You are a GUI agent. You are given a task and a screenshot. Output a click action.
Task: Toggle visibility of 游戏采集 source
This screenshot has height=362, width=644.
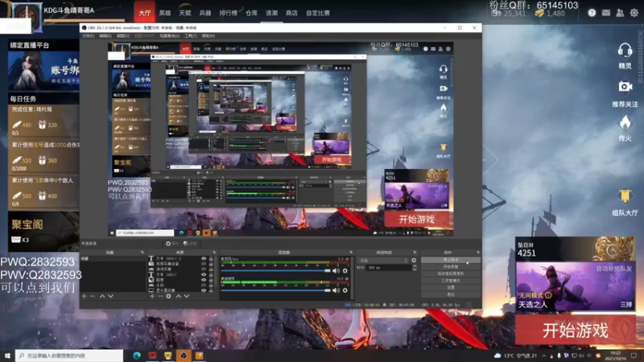click(x=204, y=269)
